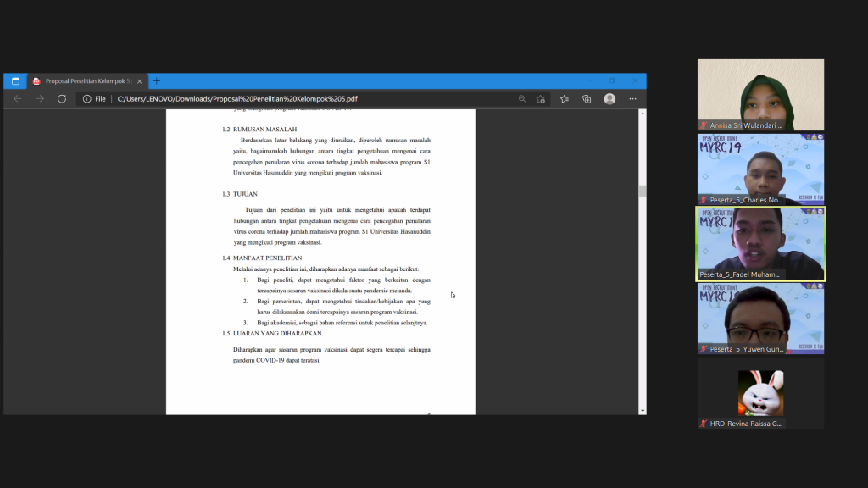Open Settings and more menu
The height and width of the screenshot is (488, 868).
632,99
